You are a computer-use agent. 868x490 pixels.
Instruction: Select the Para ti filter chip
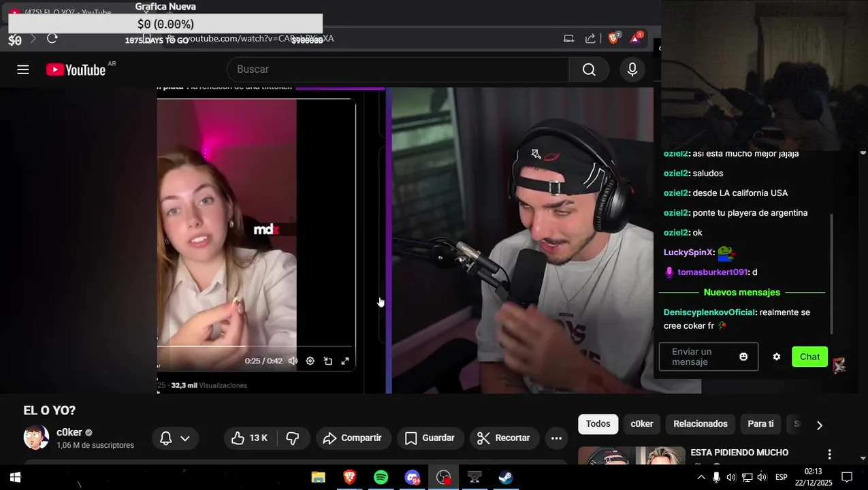(x=760, y=424)
